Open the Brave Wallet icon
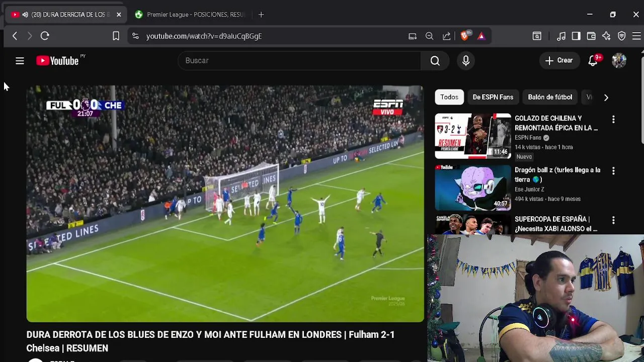The width and height of the screenshot is (644, 362). tap(591, 36)
